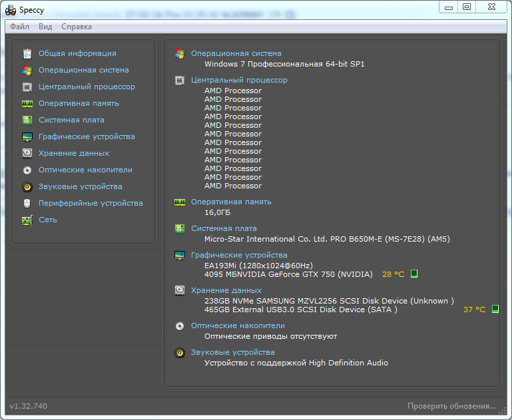Click the v1.32.740 version text
This screenshot has width=512, height=420.
29,406
